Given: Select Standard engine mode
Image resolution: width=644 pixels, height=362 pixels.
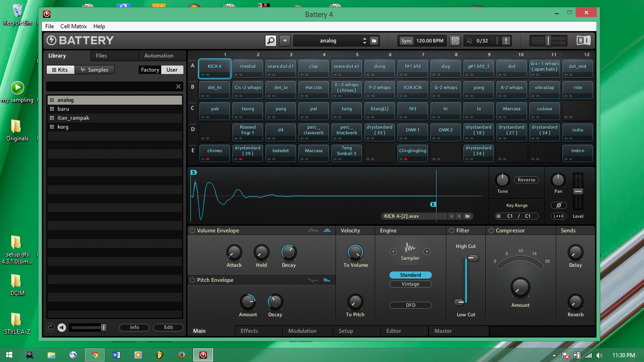Looking at the screenshot, I should pyautogui.click(x=411, y=275).
